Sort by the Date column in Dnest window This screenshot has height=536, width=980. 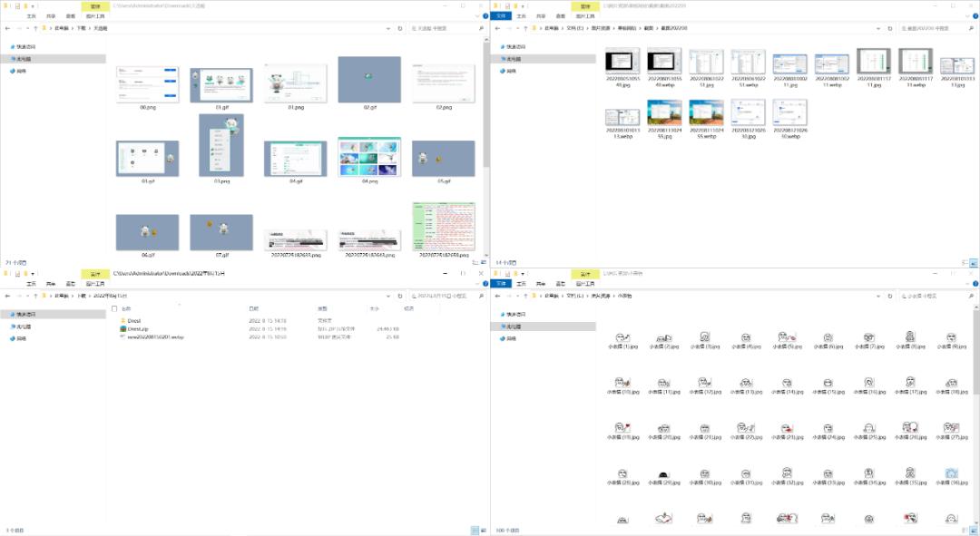coord(254,308)
